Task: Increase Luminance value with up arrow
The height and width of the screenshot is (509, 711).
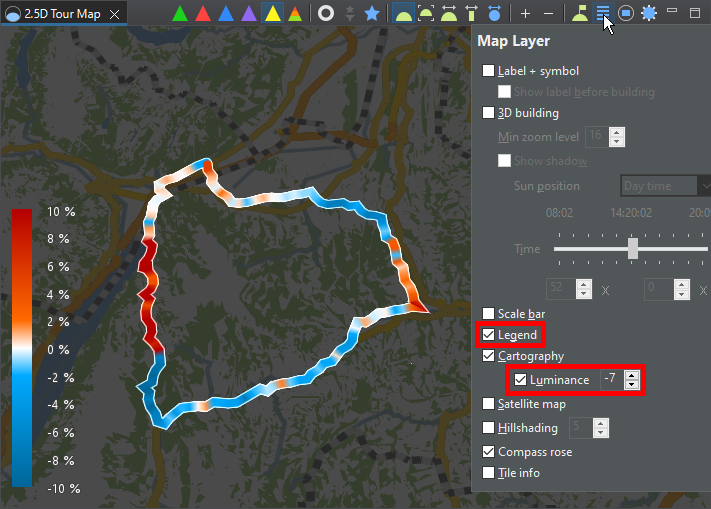Action: click(x=632, y=375)
